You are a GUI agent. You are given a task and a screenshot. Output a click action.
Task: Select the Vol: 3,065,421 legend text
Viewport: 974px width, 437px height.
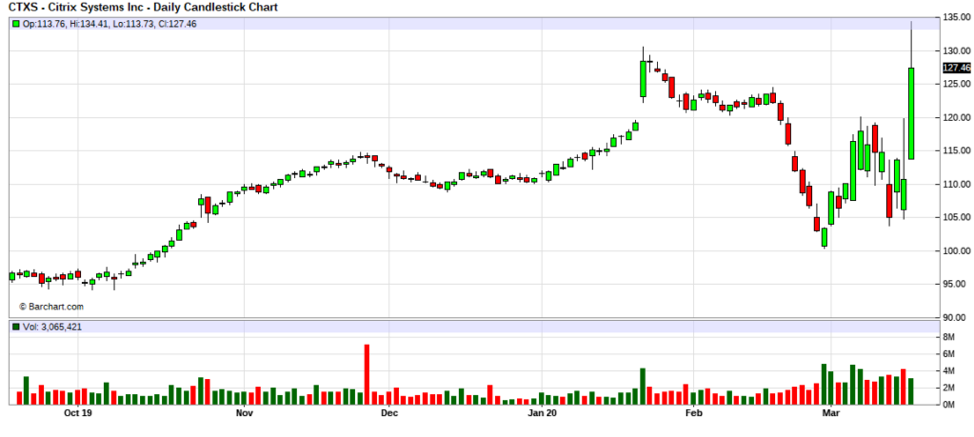coord(52,327)
